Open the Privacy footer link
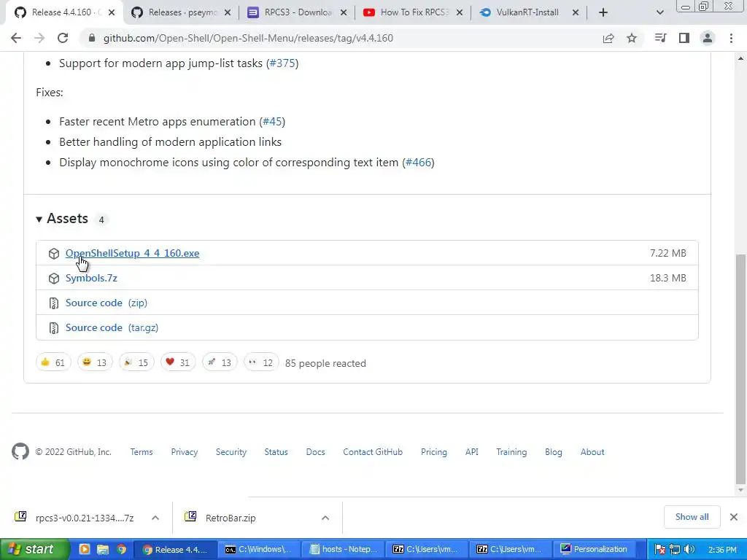 185,452
